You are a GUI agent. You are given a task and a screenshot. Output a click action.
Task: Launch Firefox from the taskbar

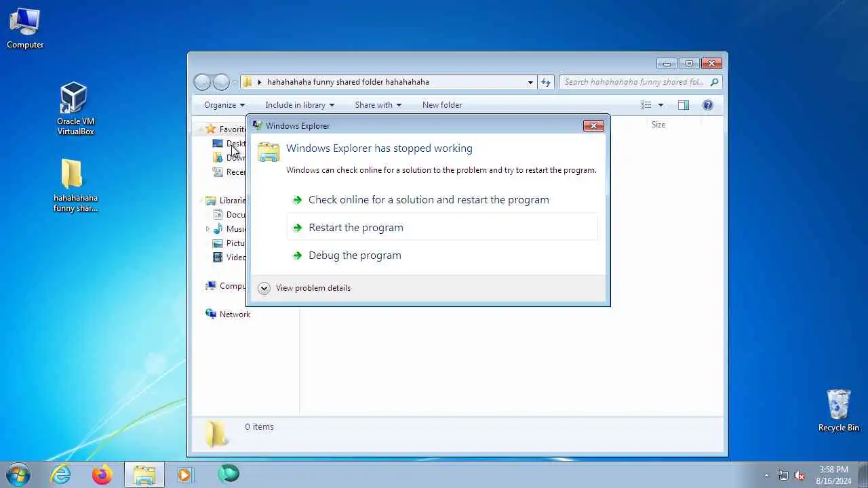tap(102, 474)
